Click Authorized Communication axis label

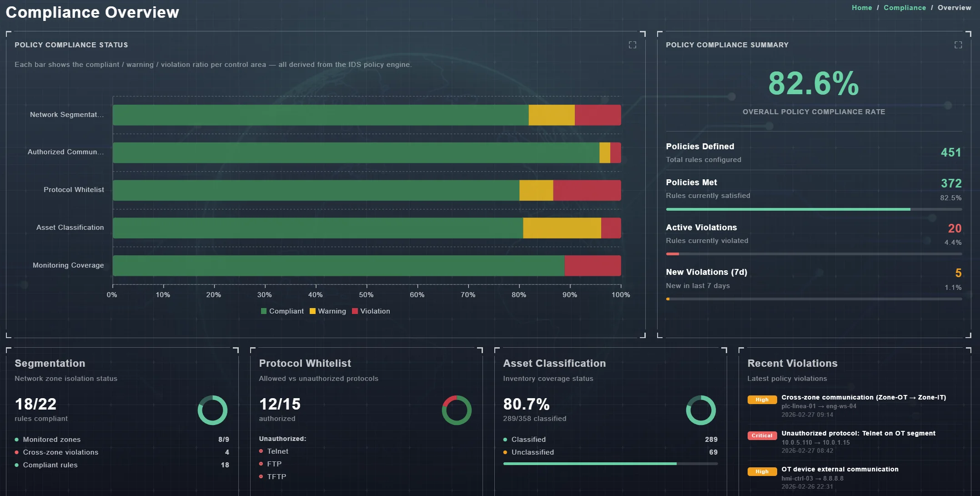tap(65, 152)
